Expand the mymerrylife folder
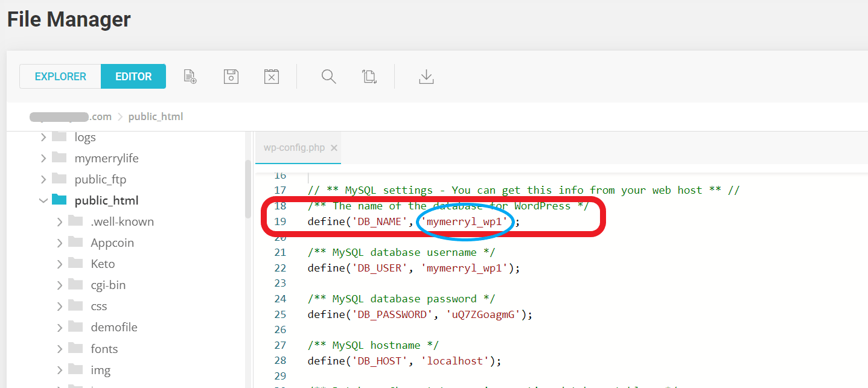This screenshot has width=868, height=388. pyautogui.click(x=43, y=159)
